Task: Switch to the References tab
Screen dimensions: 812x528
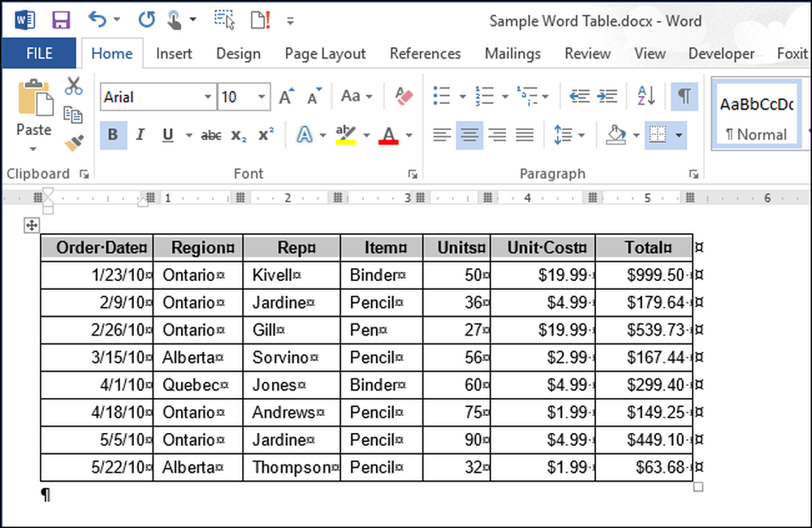Action: click(x=425, y=54)
